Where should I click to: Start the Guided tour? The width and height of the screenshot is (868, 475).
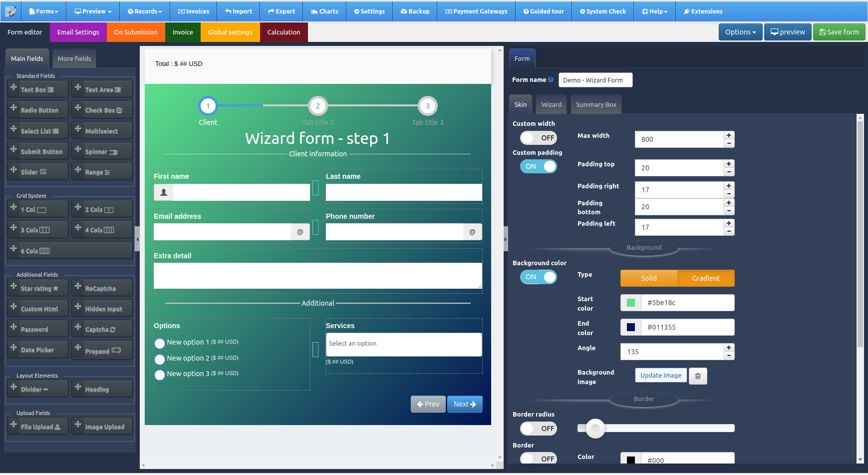pyautogui.click(x=543, y=11)
